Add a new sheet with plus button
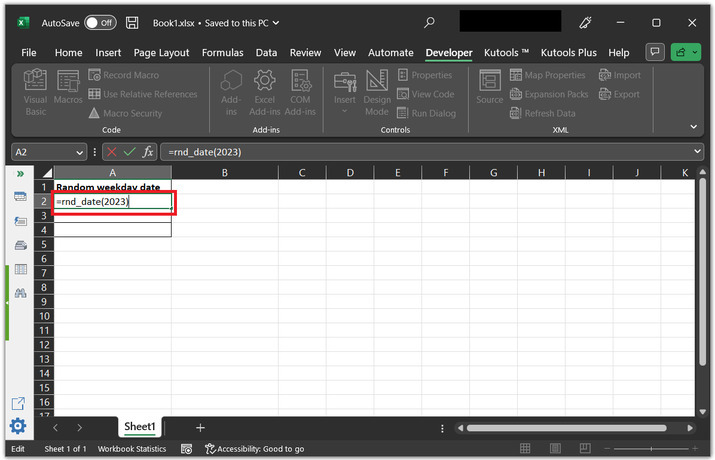This screenshot has height=460, width=715. tap(200, 428)
